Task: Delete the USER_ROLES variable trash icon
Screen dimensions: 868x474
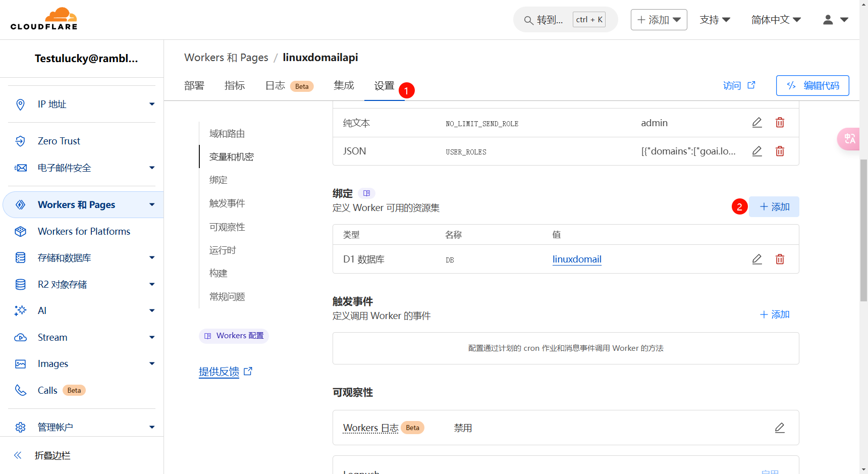Action: [x=780, y=151]
